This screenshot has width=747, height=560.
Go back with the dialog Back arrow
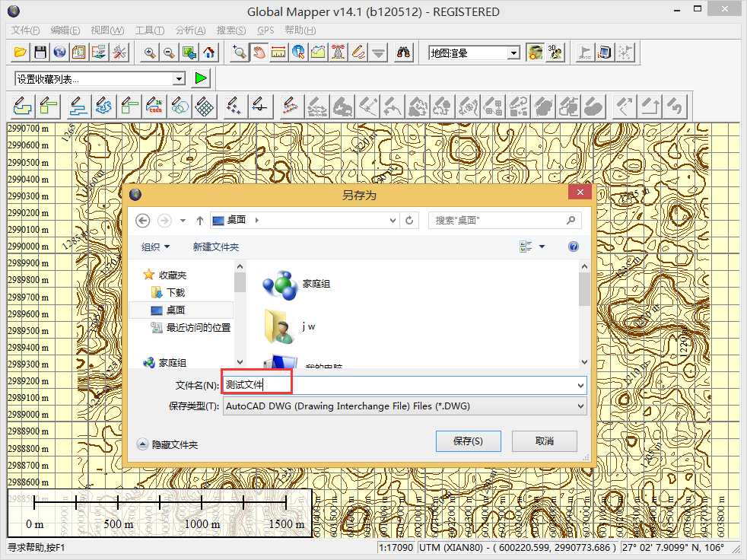[x=143, y=220]
